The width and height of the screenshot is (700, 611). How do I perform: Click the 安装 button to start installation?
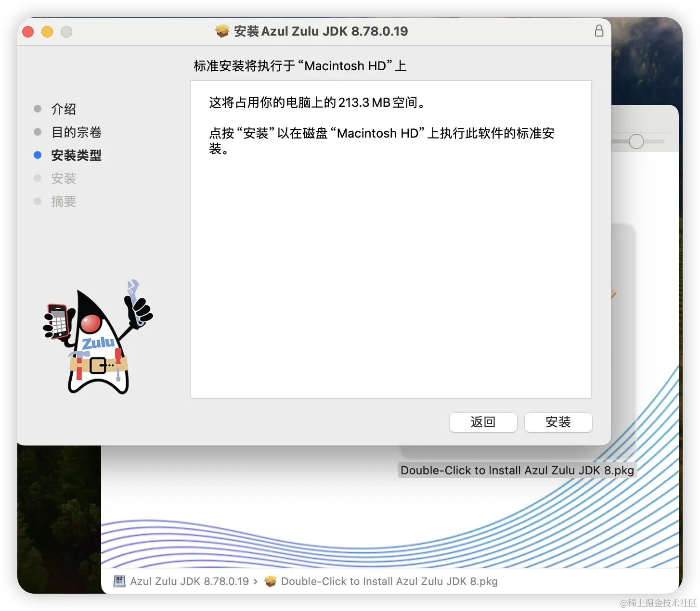558,422
